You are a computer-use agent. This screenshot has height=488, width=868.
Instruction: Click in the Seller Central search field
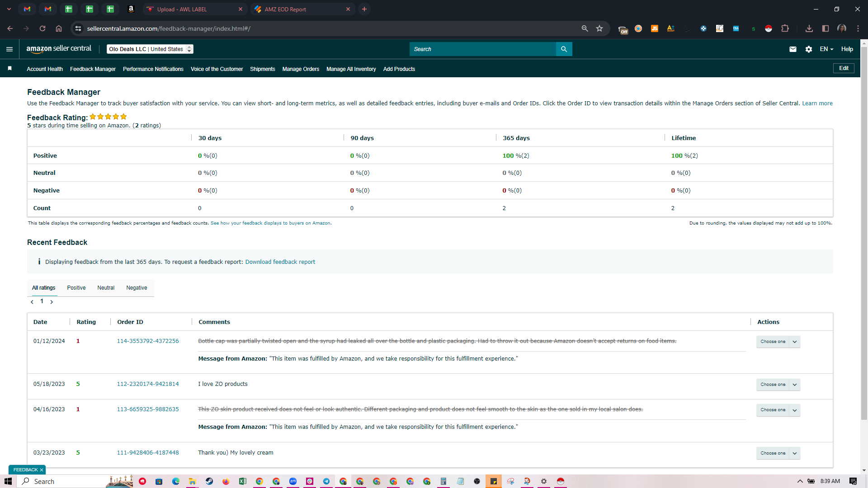tap(482, 49)
